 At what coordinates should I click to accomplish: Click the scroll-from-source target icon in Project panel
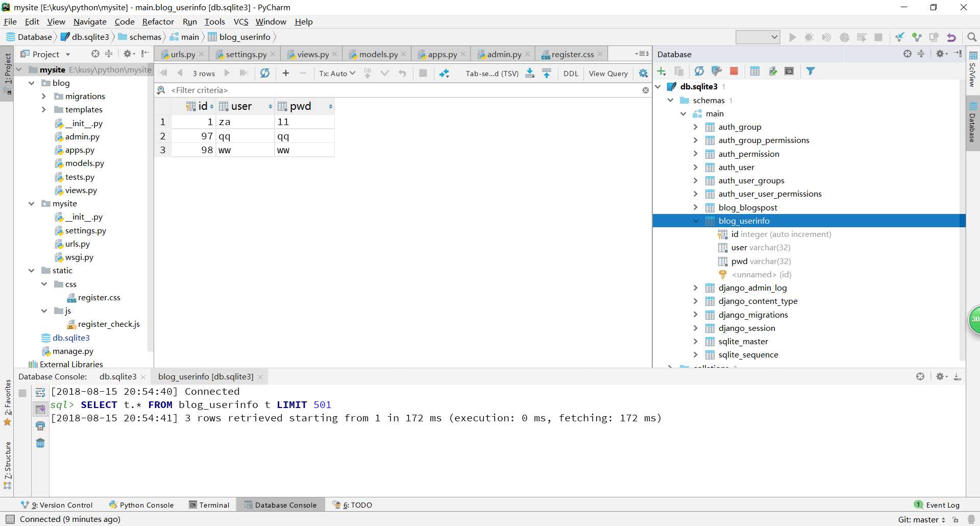point(95,54)
